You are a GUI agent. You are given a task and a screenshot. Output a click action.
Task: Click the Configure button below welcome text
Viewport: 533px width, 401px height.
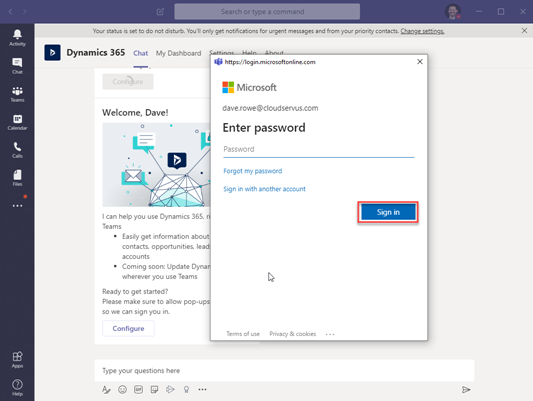pyautogui.click(x=128, y=329)
